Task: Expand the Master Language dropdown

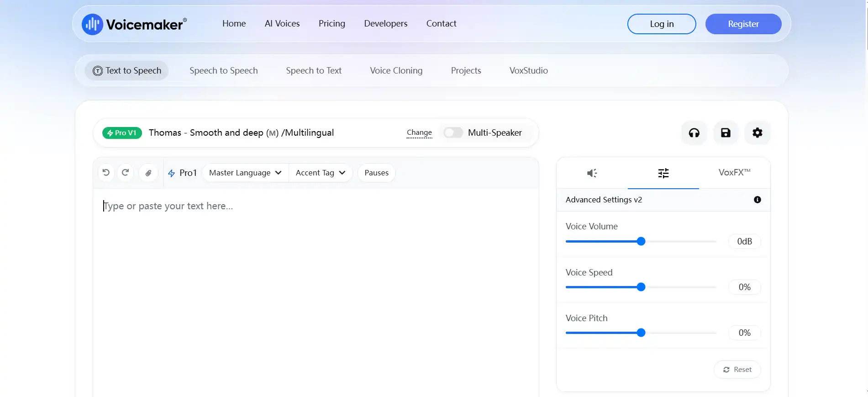Action: click(x=245, y=173)
